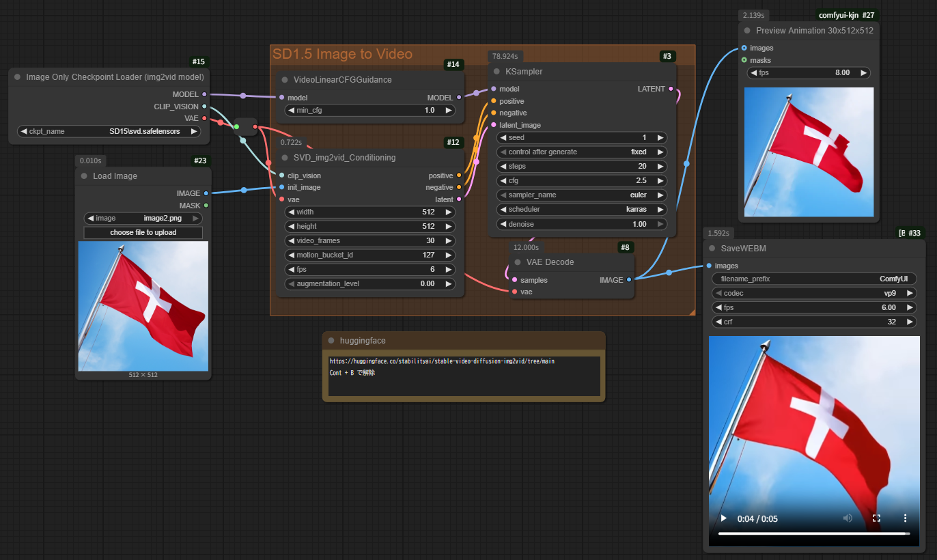Click the VAE Decode IMAGE output socket
This screenshot has height=560, width=937.
click(629, 280)
